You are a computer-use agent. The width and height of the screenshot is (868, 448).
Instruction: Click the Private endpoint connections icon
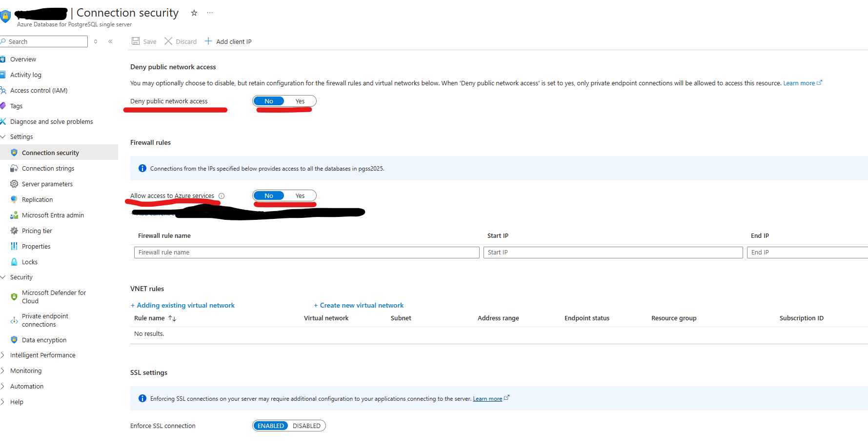point(14,320)
